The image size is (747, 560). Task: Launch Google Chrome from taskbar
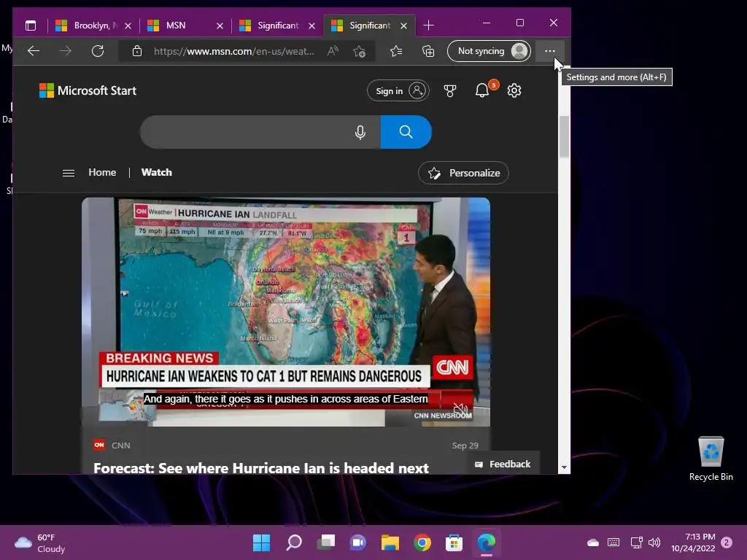(x=422, y=542)
